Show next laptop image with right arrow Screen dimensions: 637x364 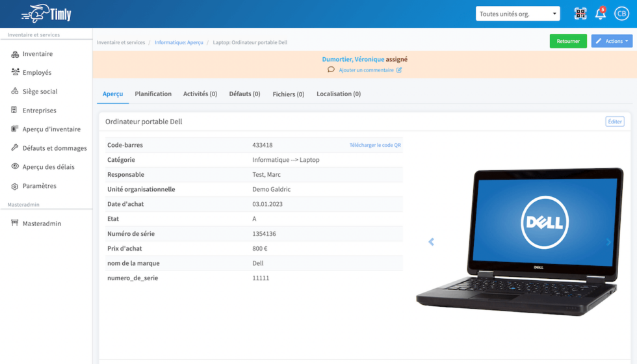point(608,242)
